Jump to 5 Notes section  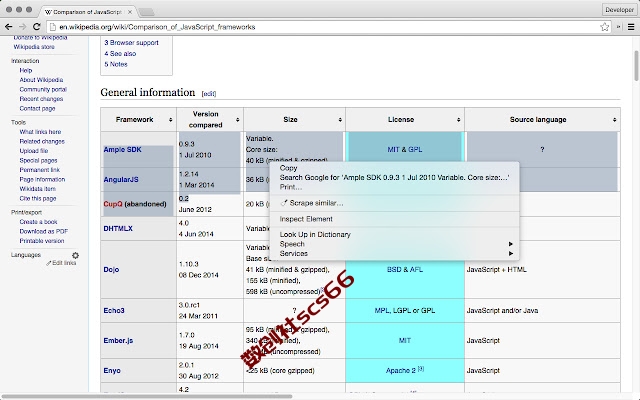[116, 64]
